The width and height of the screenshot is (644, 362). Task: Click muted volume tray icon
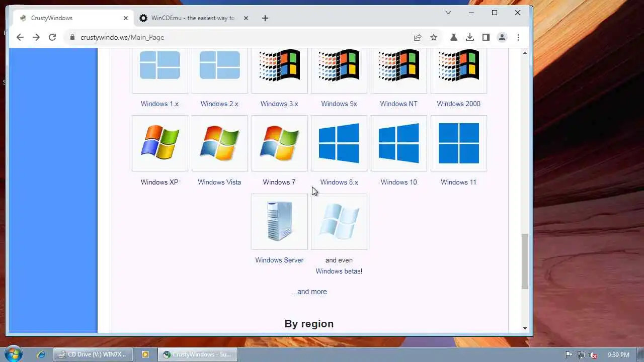coord(593,355)
